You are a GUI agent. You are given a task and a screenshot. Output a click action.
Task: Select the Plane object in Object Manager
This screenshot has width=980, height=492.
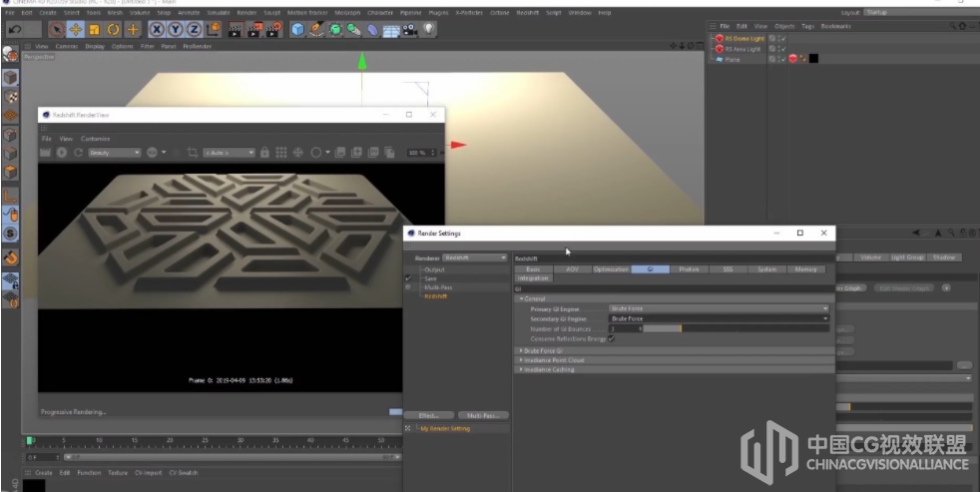[x=733, y=59]
